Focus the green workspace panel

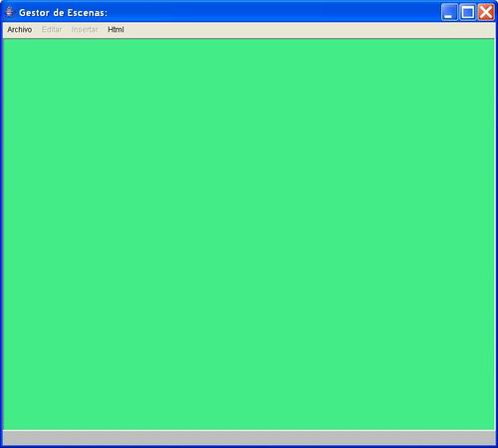pos(249,234)
